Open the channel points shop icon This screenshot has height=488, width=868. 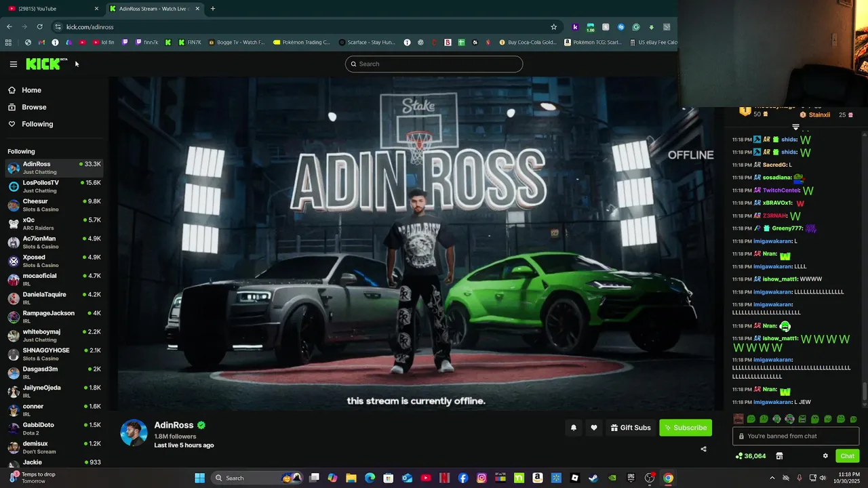(779, 456)
